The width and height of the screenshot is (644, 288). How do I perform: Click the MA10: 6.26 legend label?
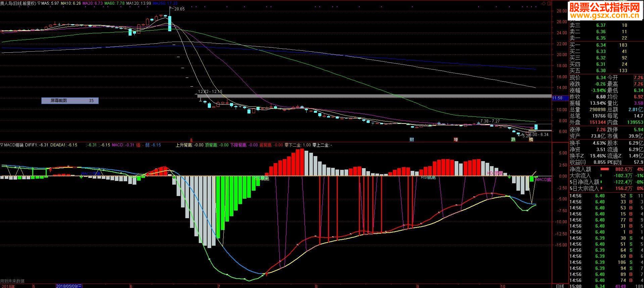click(71, 3)
